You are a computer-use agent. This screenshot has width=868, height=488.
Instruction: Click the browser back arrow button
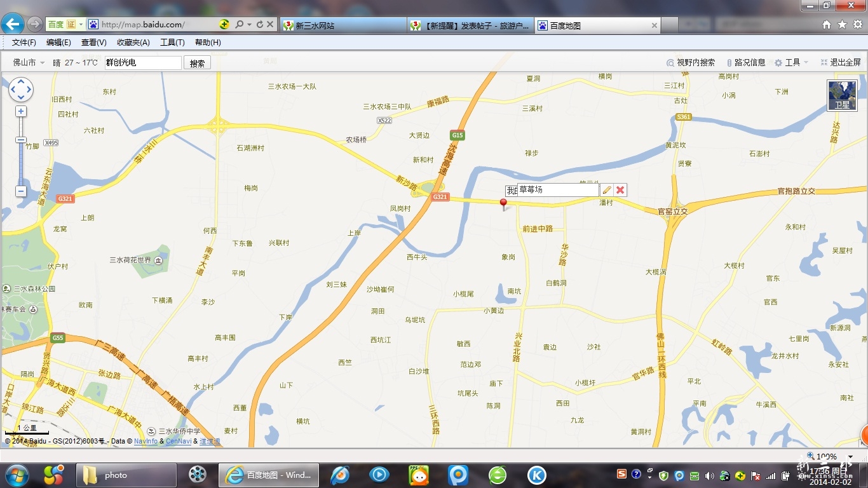[x=13, y=25]
